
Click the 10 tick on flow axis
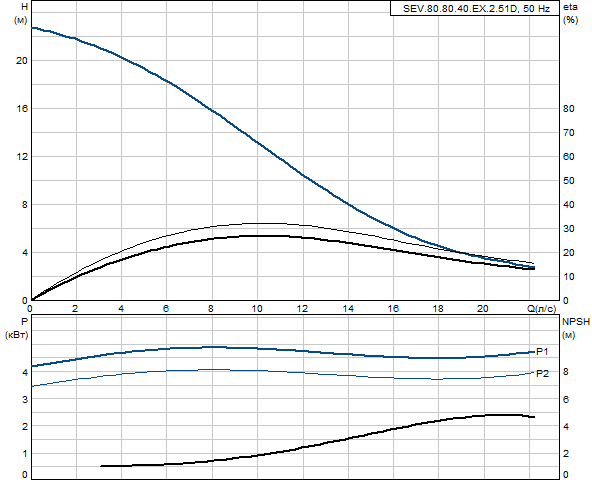pos(257,309)
